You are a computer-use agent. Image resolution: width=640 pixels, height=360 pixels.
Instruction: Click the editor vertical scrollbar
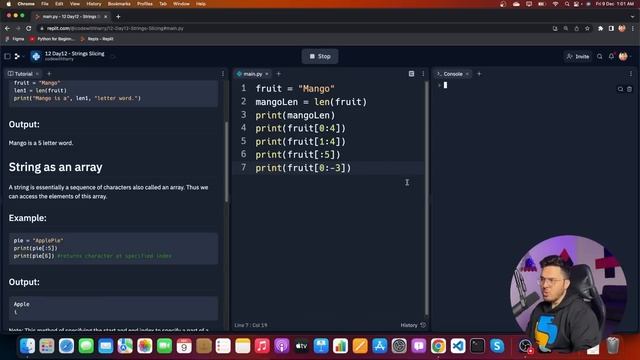point(427,198)
